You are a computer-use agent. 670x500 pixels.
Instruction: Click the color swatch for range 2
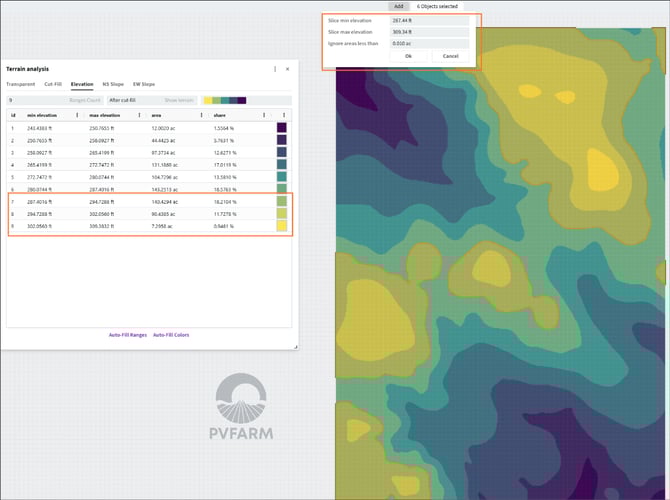282,140
